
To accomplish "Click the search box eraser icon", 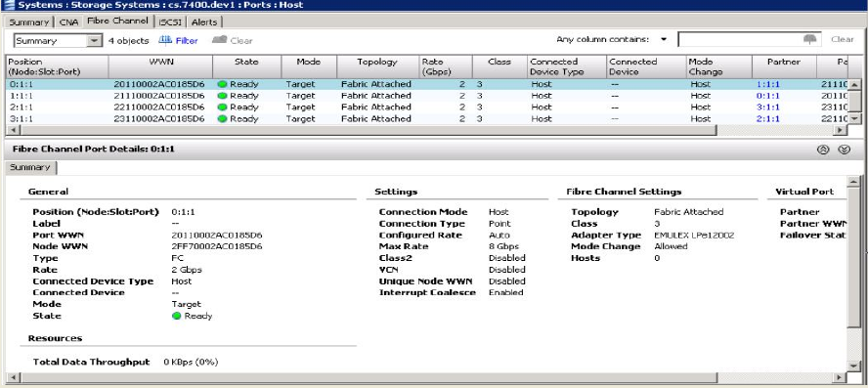I will (x=810, y=39).
